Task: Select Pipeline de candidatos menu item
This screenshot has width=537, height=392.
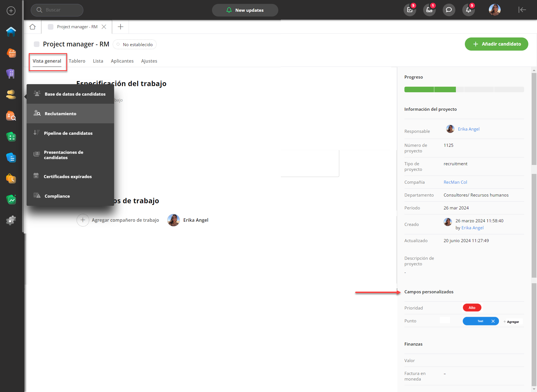Action: coord(68,133)
